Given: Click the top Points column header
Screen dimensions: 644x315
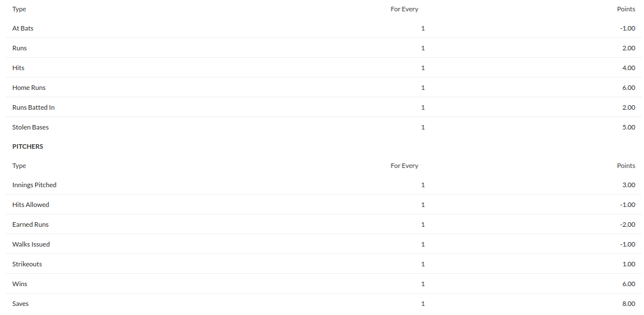Looking at the screenshot, I should (x=626, y=8).
